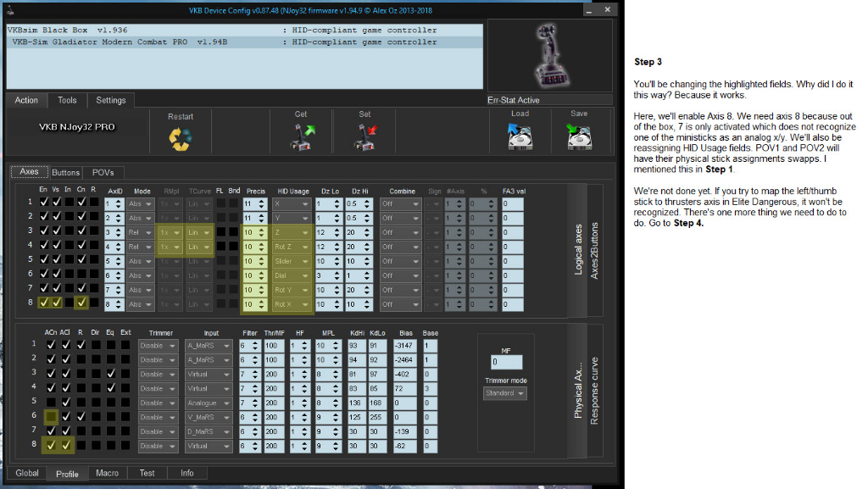868x489 pixels.
Task: Toggle the En checkbox for logical axis 8
Action: coord(44,303)
